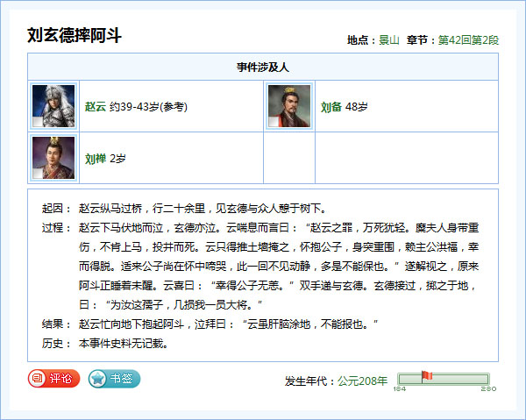Viewport: 526px width, 420px height.
Task: Click Zhao Yun's armored portrait
Action: coord(53,106)
